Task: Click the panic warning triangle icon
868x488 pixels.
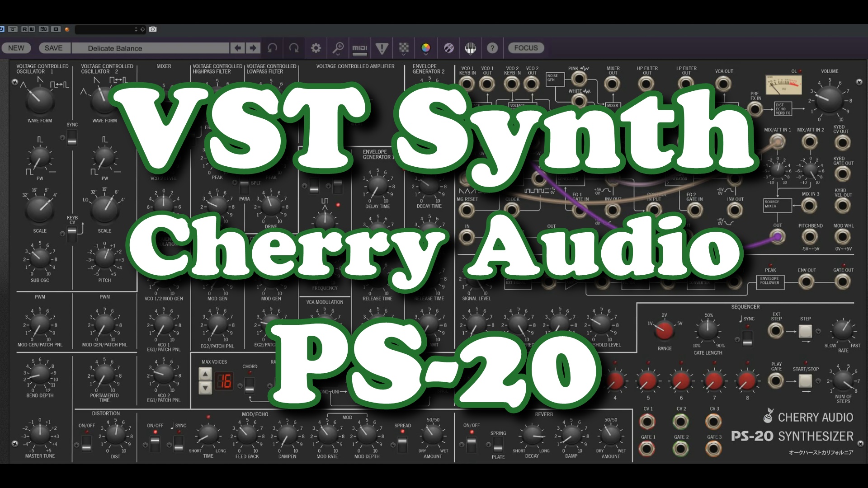Action: (382, 48)
